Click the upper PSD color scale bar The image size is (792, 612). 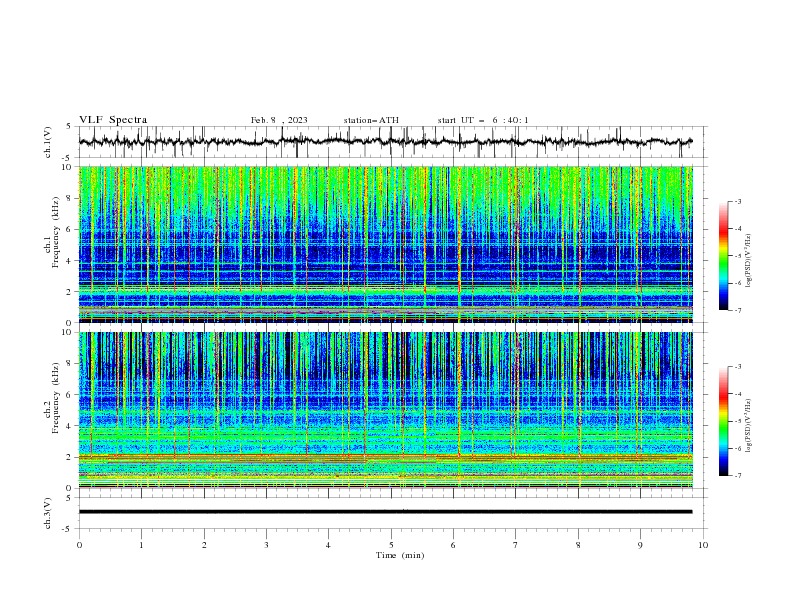(x=723, y=256)
